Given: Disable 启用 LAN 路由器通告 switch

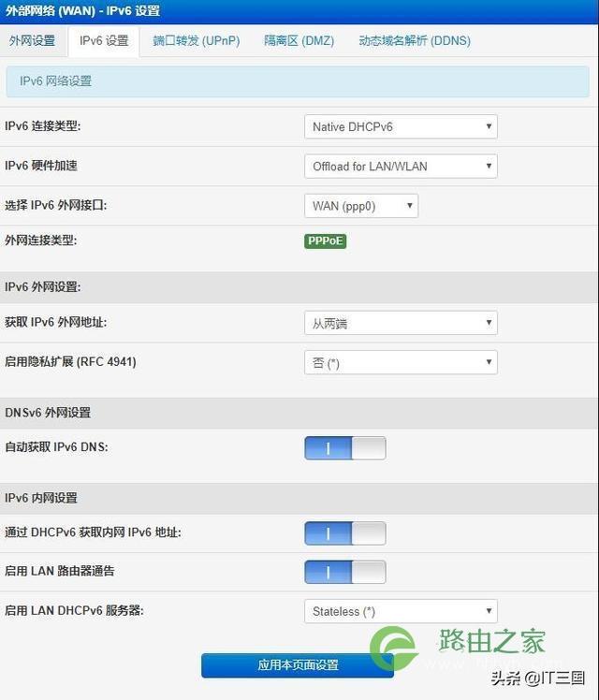Looking at the screenshot, I should 345,572.
